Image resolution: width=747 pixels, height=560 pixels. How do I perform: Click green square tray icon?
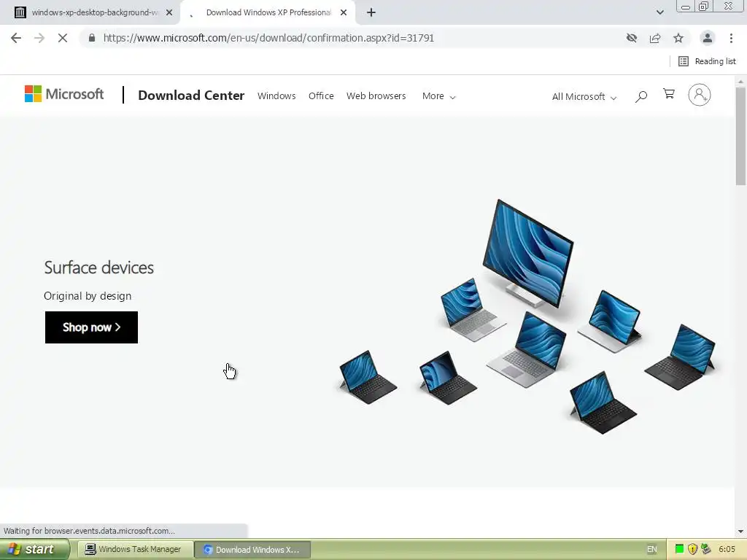pos(679,550)
